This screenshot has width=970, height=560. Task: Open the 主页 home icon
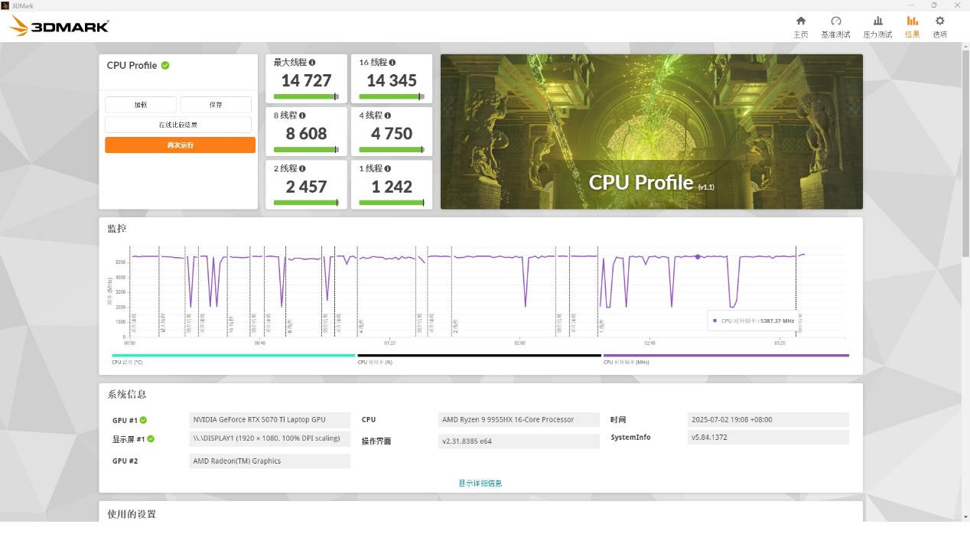(801, 21)
